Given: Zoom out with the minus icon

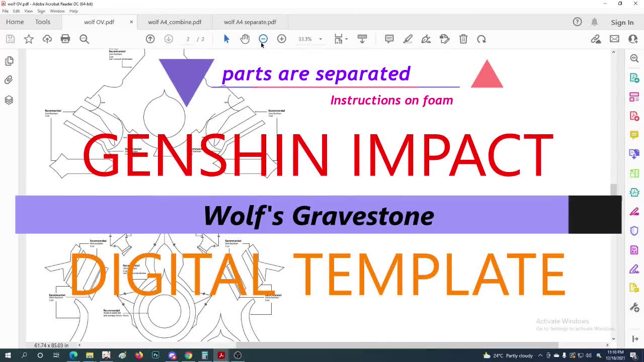Looking at the screenshot, I should pyautogui.click(x=263, y=39).
